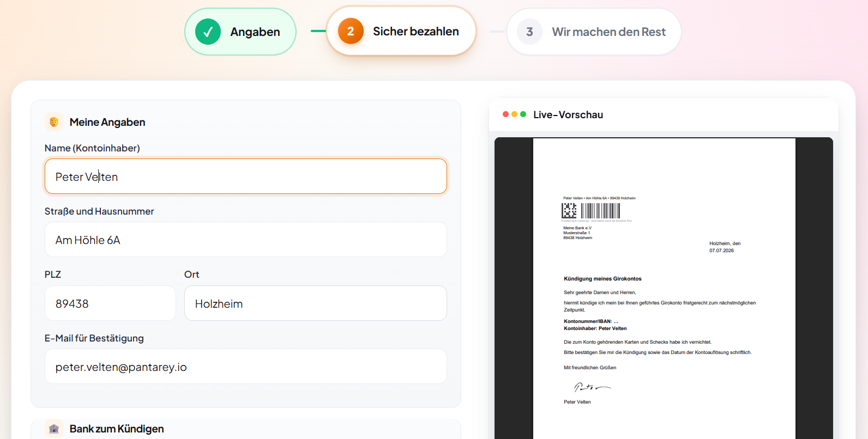Click the red dot in Live-Vorschau header
This screenshot has width=868, height=439.
point(505,114)
